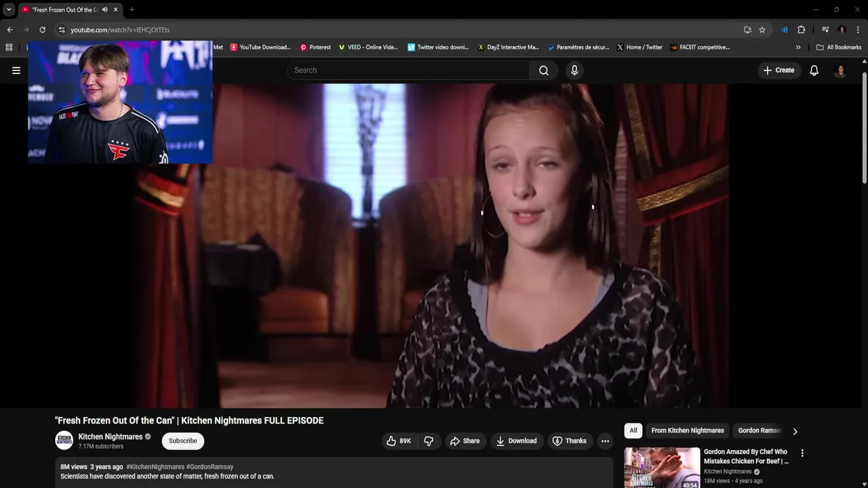Open the Gordon Amazed By Chef thumbnail
This screenshot has height=488, width=868.
coord(662,468)
